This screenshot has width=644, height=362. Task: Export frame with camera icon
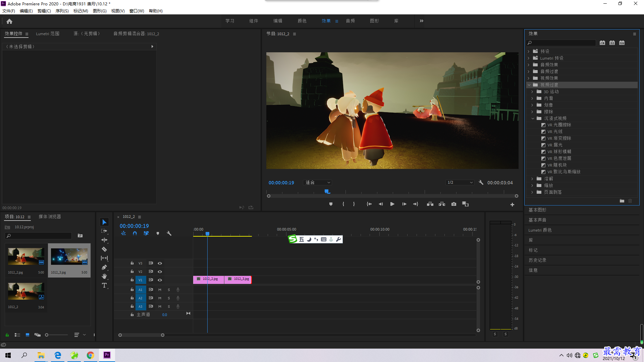point(454,204)
